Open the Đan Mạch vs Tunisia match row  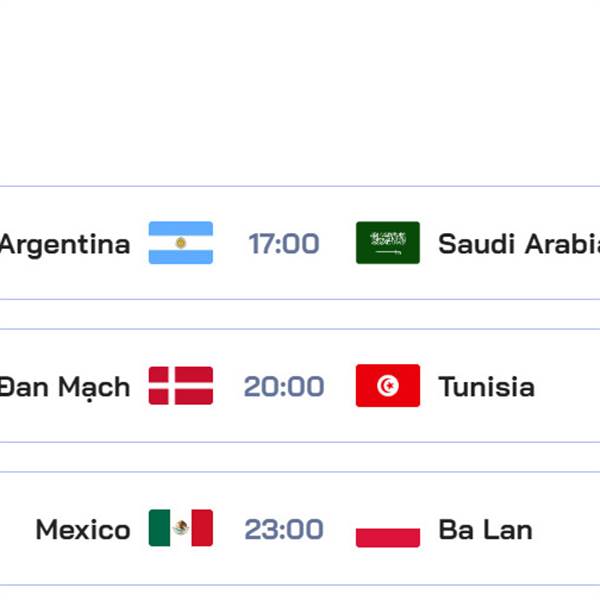pyautogui.click(x=300, y=386)
